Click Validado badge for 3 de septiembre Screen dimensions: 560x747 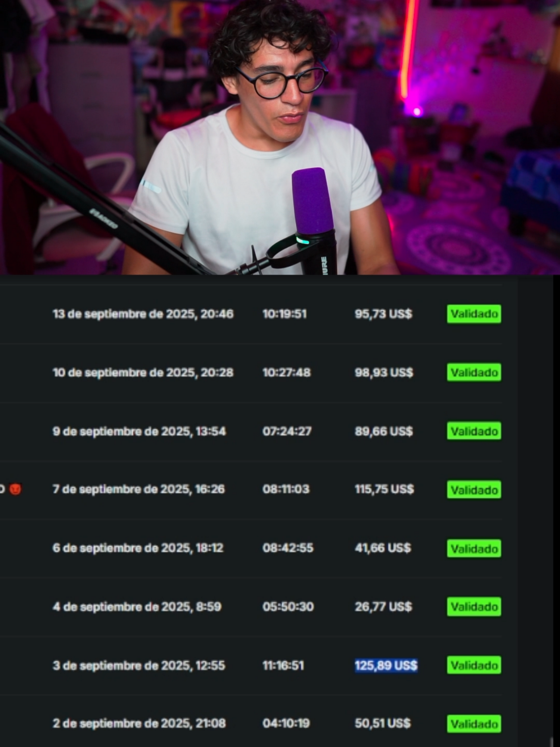point(474,665)
